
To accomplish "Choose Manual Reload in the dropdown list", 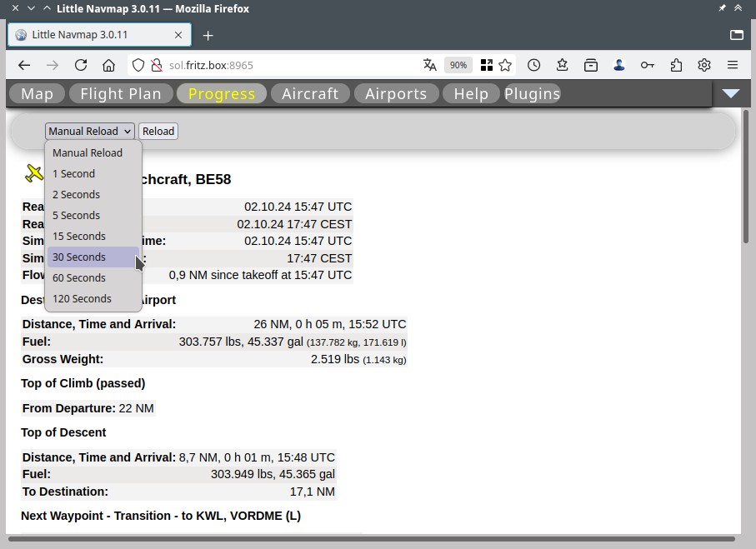I will click(x=93, y=152).
